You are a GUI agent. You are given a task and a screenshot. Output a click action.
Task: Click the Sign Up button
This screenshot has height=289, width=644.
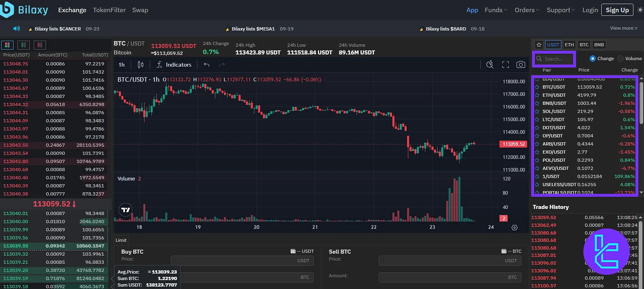point(617,10)
